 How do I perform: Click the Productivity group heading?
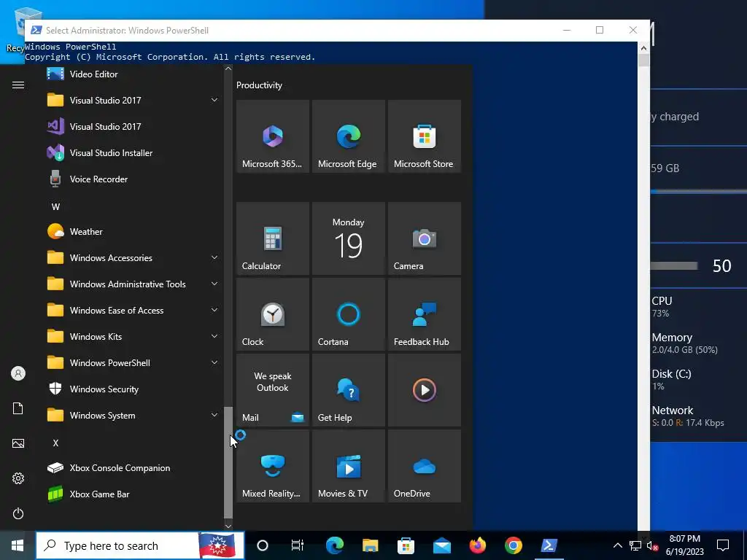pos(259,85)
